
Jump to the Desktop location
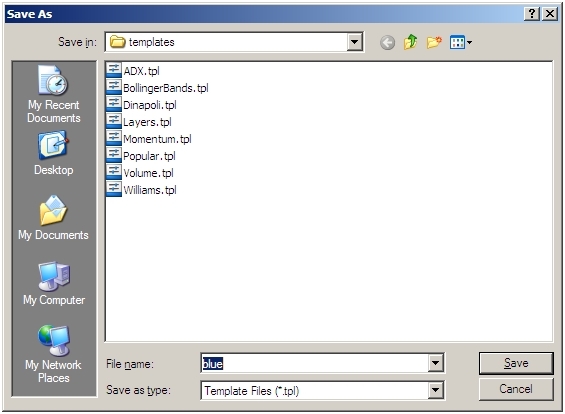[x=54, y=153]
